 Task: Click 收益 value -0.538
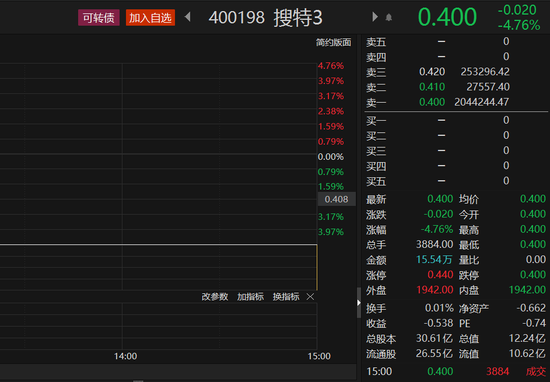[x=439, y=323]
